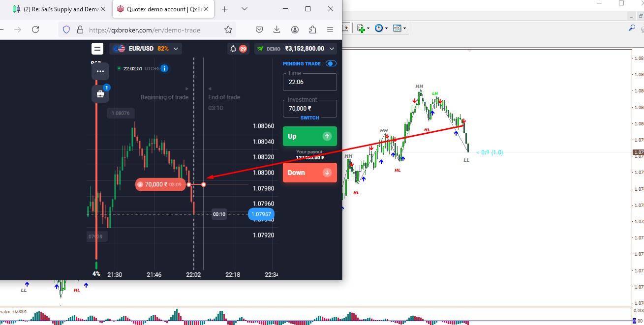Click the UTC time info icon
The image size is (644, 325).
pyautogui.click(x=164, y=68)
